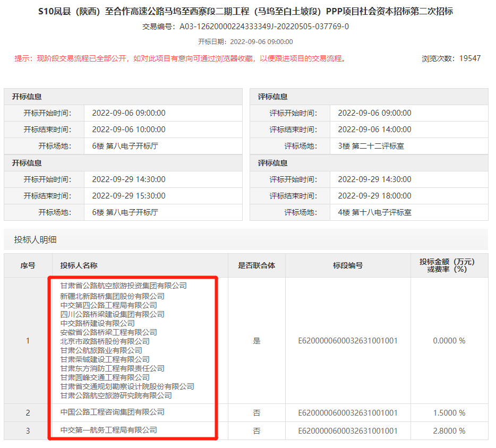Click the view count 19547

470,58
